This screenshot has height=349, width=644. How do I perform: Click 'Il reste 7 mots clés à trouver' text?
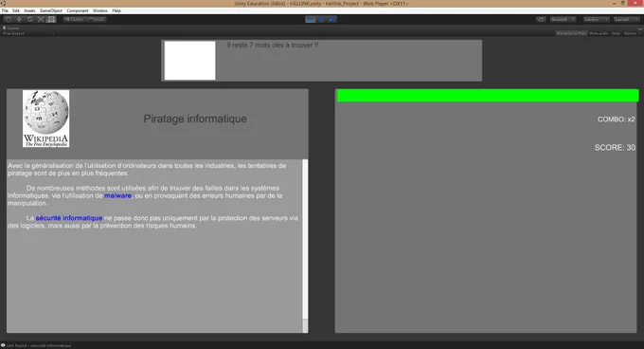pos(273,46)
